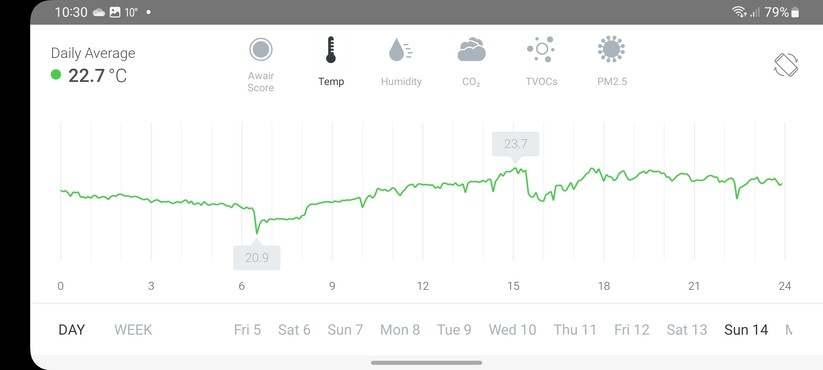View the PM2.5 particle metric
This screenshot has height=370, width=823.
click(x=611, y=50)
